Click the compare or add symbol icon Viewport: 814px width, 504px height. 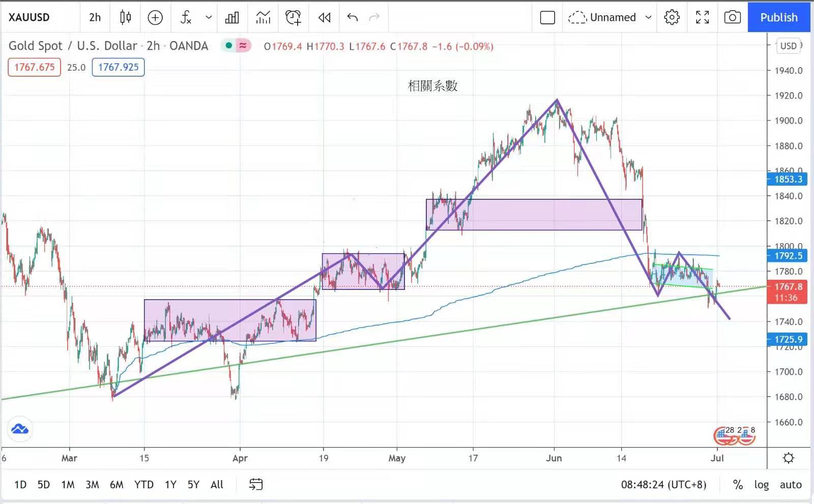pos(155,17)
